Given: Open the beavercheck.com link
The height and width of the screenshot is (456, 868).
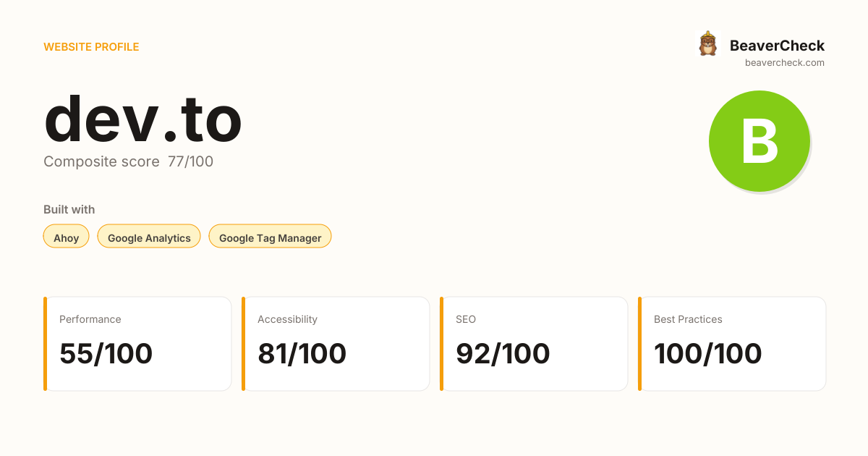Looking at the screenshot, I should 785,63.
